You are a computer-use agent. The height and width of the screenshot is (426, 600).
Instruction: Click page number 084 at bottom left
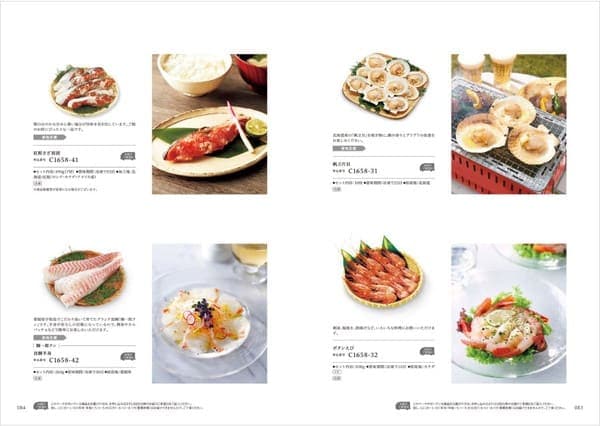click(21, 408)
